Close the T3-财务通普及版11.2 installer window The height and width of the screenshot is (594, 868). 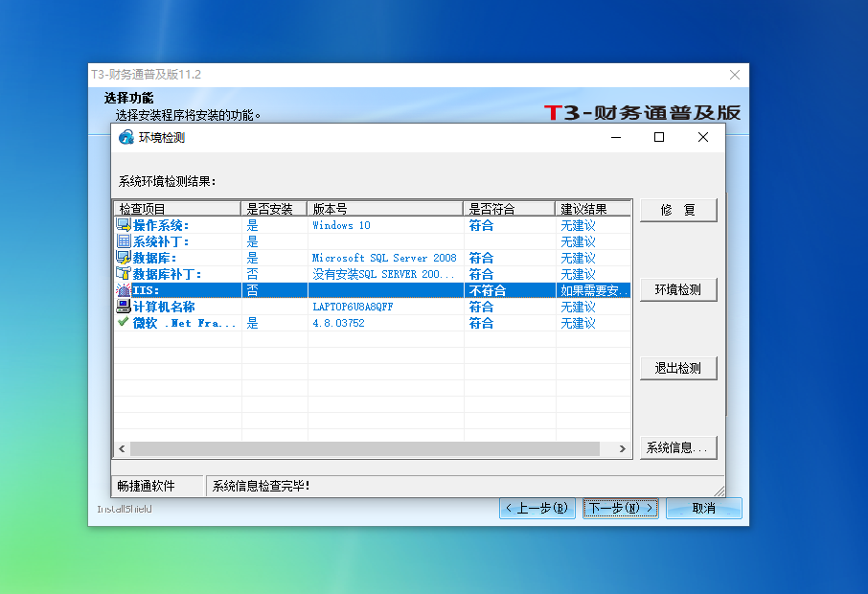735,75
